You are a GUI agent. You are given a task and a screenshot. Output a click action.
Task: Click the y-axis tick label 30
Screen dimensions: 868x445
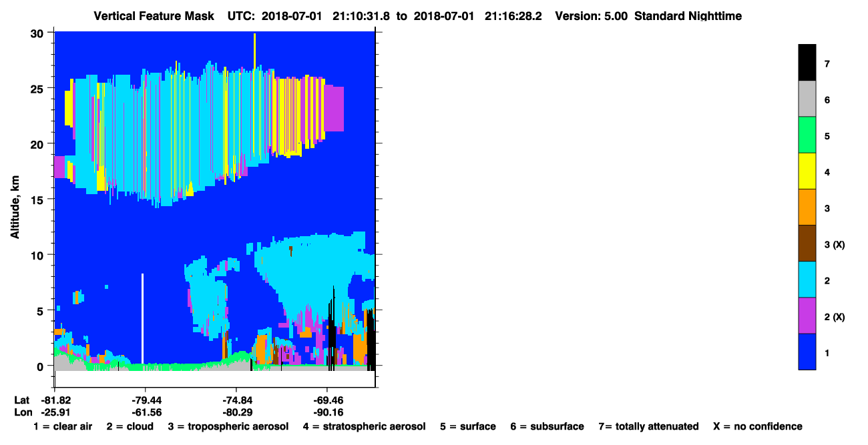[x=38, y=33]
